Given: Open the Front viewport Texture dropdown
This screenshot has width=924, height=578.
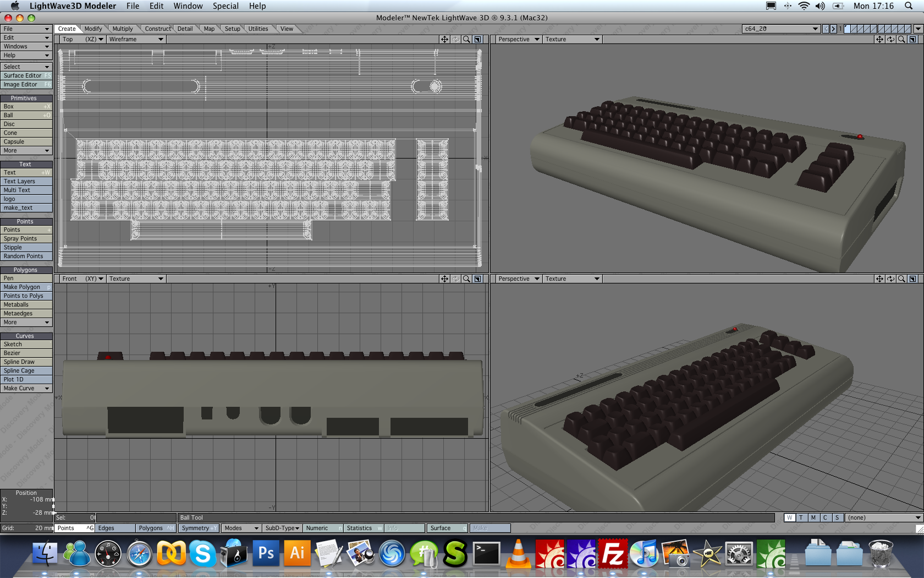Looking at the screenshot, I should [136, 279].
